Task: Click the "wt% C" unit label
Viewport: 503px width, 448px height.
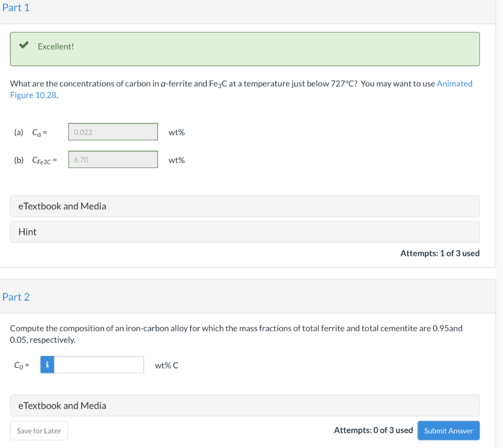Action: point(167,365)
